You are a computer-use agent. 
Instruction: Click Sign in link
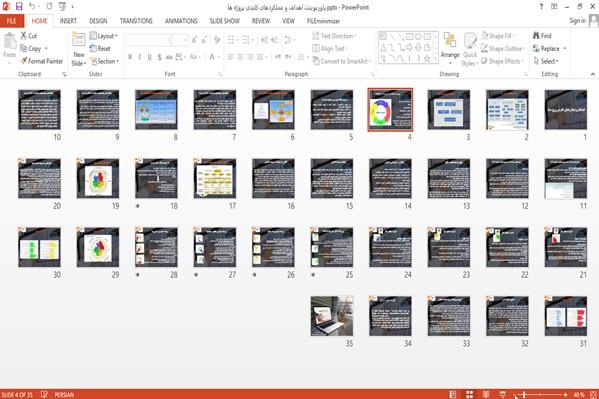click(577, 21)
